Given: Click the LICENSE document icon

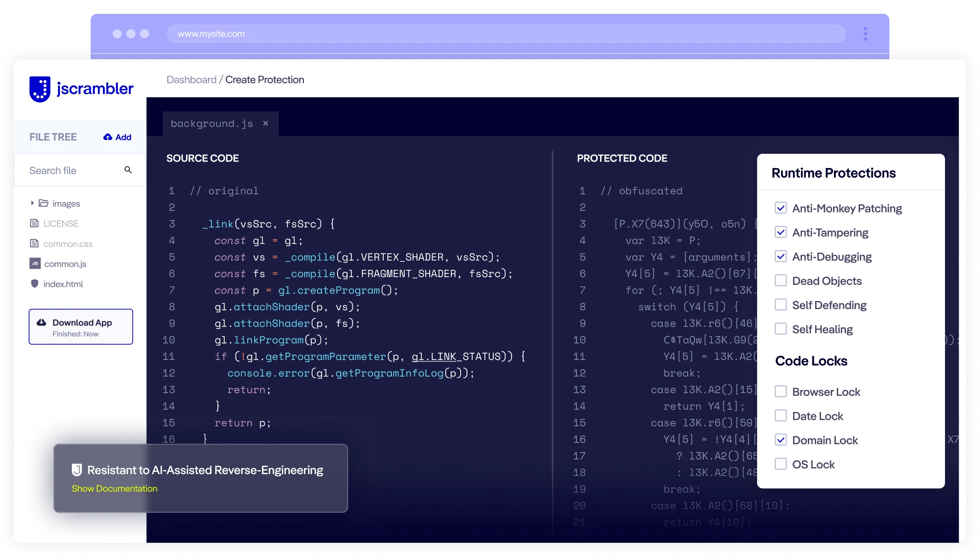Looking at the screenshot, I should point(34,223).
